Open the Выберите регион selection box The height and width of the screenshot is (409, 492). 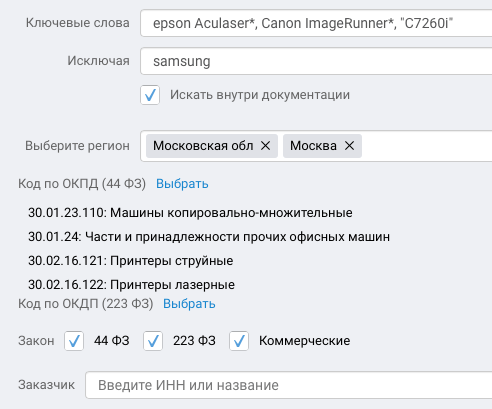click(x=316, y=146)
